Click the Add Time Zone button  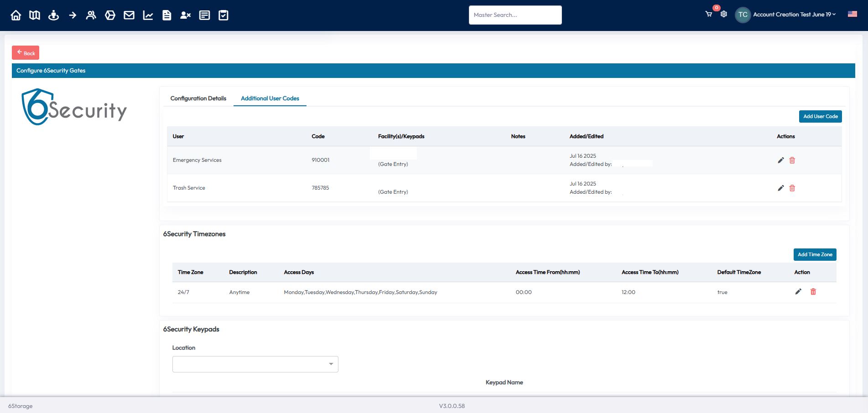[x=815, y=254]
